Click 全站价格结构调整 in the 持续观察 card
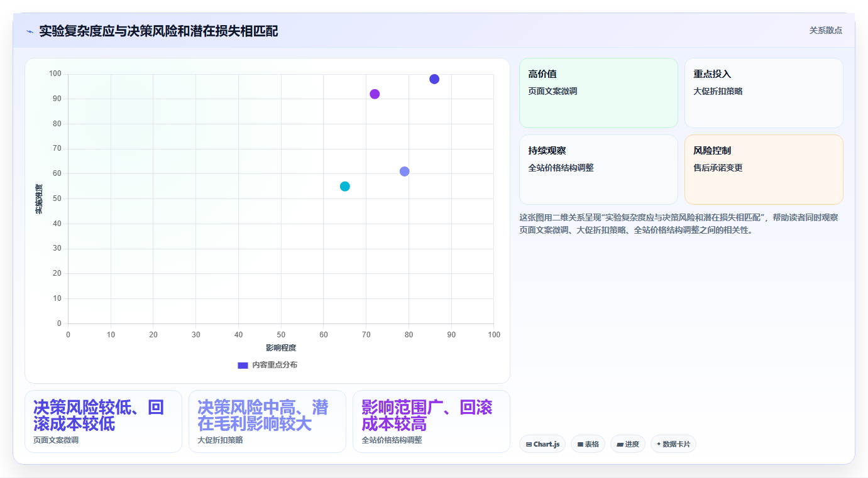 (561, 168)
